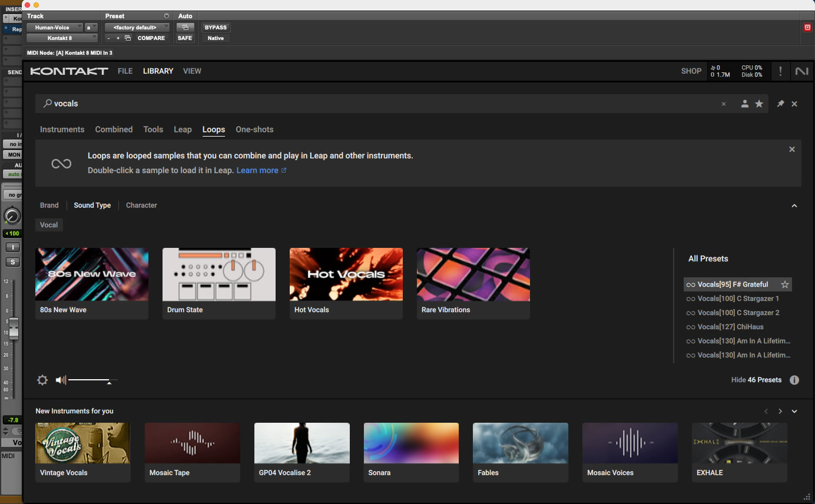Viewport: 815px width, 504px height.
Task: Select the Brand filter category
Action: 49,205
